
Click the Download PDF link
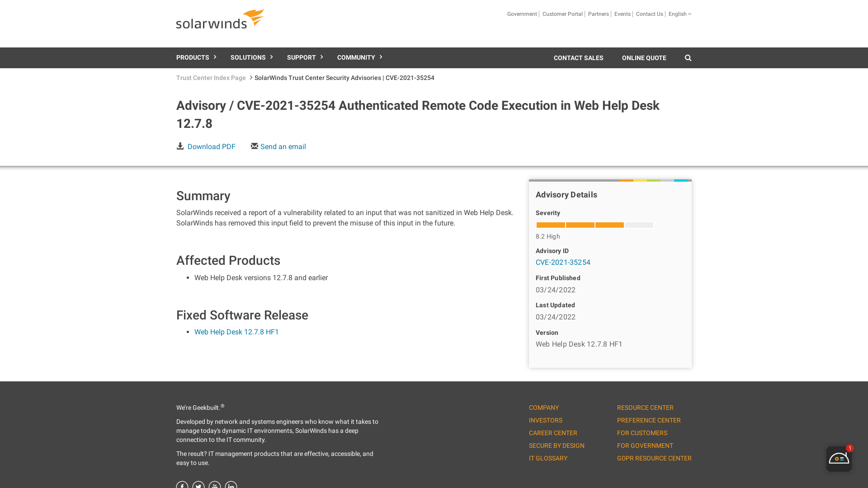tap(212, 146)
